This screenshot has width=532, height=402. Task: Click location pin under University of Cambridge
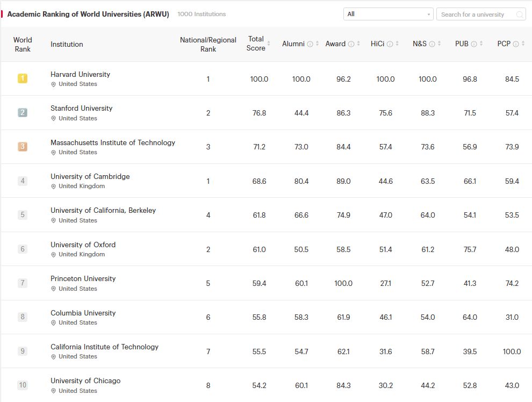point(53,186)
